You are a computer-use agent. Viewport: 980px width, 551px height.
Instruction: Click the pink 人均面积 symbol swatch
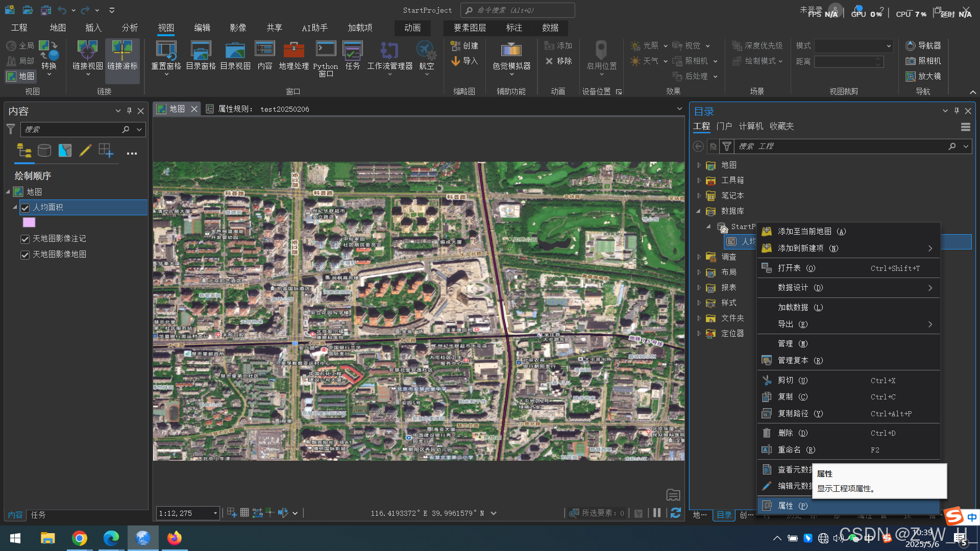(29, 222)
